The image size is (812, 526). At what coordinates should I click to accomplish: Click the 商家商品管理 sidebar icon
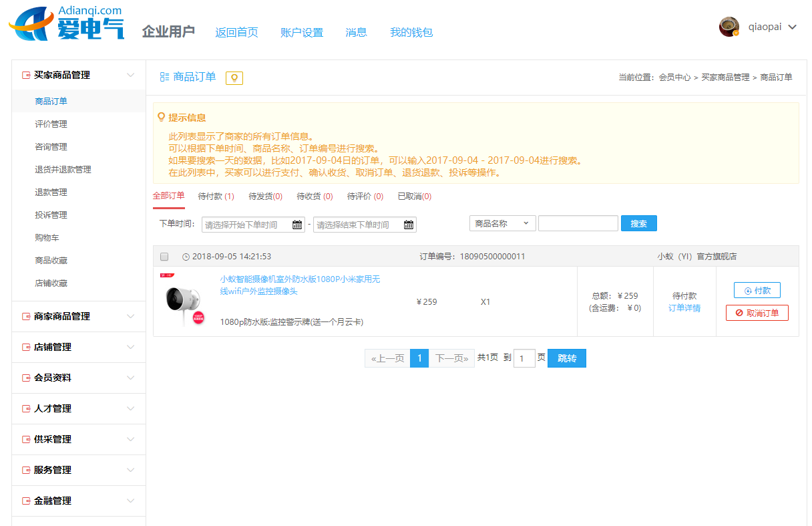pos(26,316)
